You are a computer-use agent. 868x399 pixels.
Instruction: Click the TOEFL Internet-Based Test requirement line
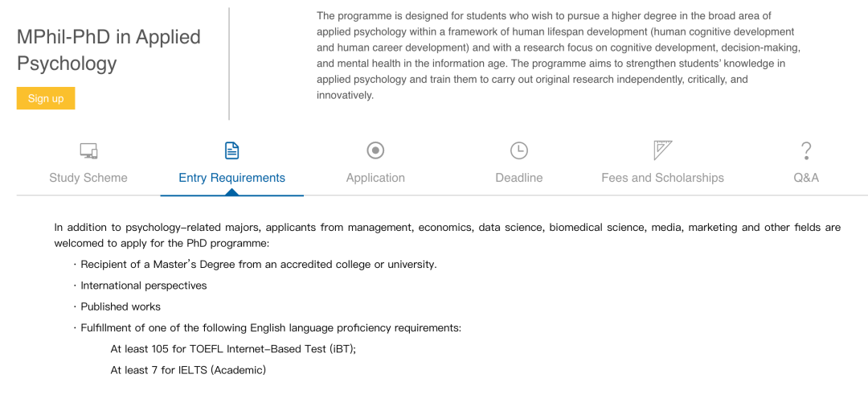click(x=233, y=349)
